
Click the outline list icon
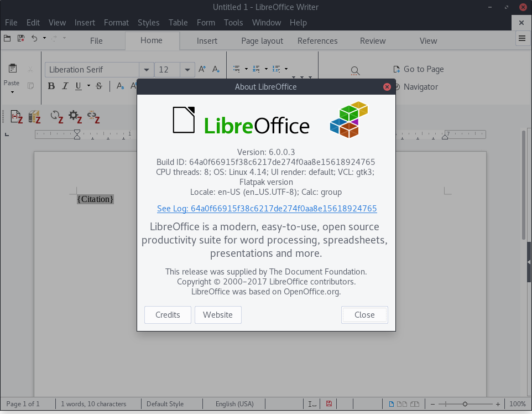pos(276,69)
